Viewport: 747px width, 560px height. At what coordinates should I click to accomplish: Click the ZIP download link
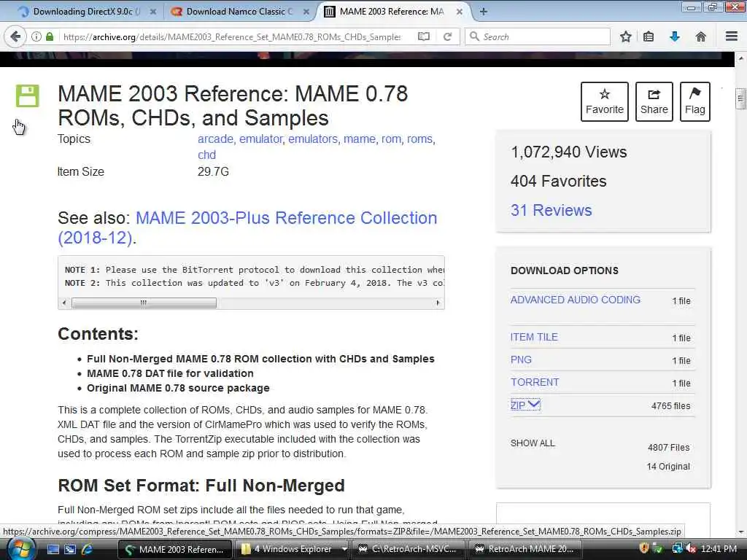click(518, 405)
